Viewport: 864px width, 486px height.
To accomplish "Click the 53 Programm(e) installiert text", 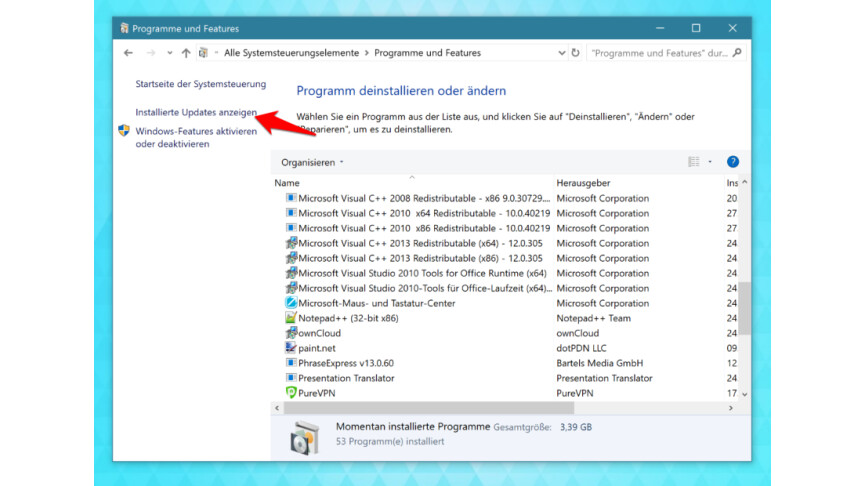I will coord(390,441).
